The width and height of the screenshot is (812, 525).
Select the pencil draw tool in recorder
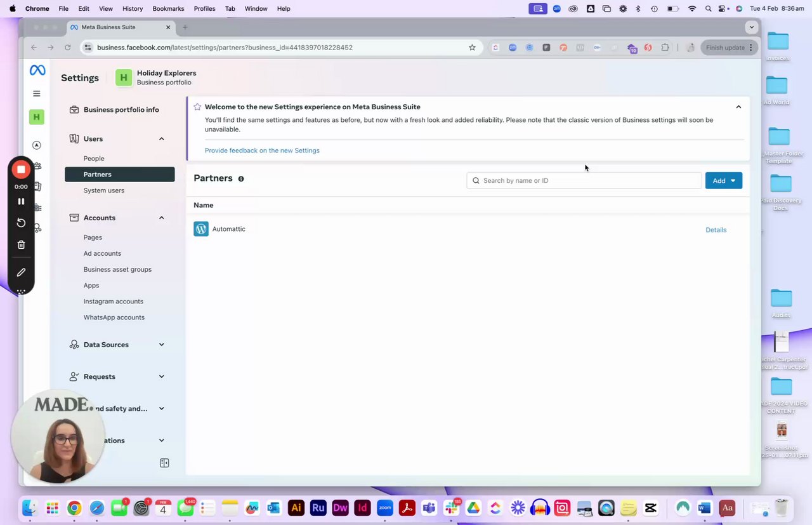tap(21, 272)
